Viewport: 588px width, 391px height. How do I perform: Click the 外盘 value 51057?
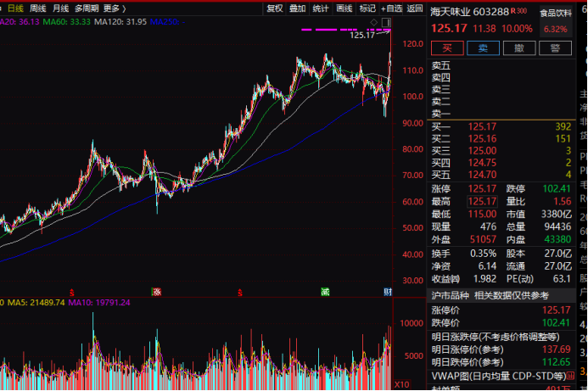pyautogui.click(x=483, y=239)
